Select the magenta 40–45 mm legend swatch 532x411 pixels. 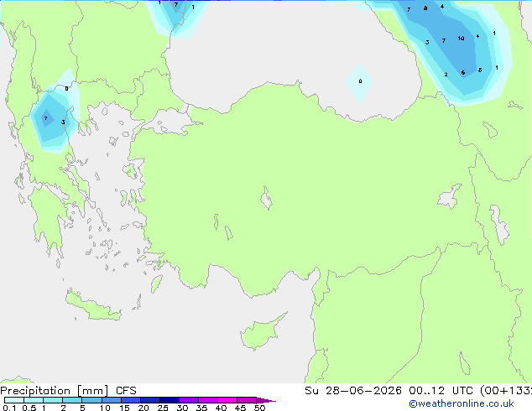(227, 400)
